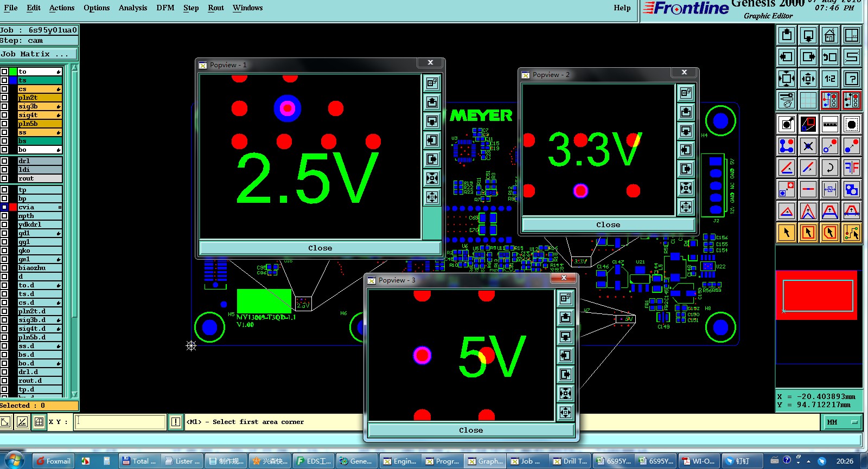This screenshot has height=469, width=868.
Task: Click the ruler measurement tool icon
Action: pyautogui.click(x=830, y=124)
